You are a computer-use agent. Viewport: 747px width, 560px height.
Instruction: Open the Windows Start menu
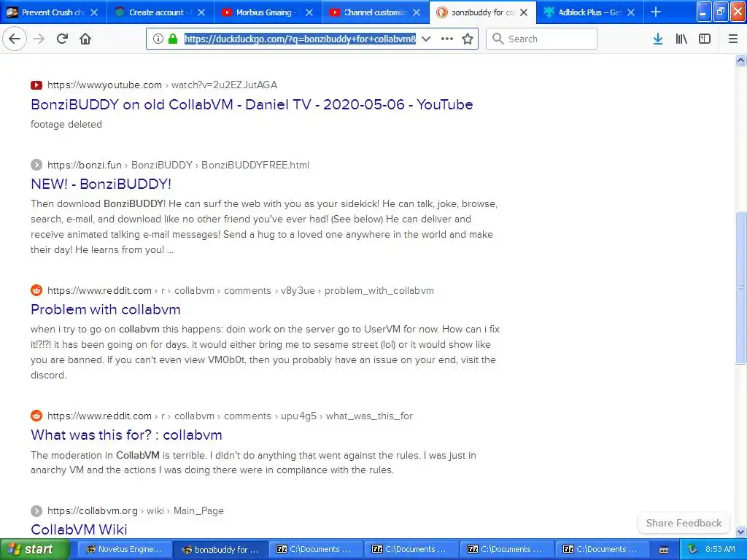click(x=35, y=550)
